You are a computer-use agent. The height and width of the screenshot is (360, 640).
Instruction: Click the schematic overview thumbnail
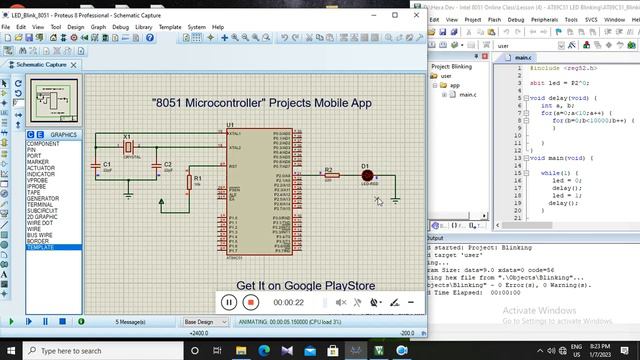click(54, 100)
